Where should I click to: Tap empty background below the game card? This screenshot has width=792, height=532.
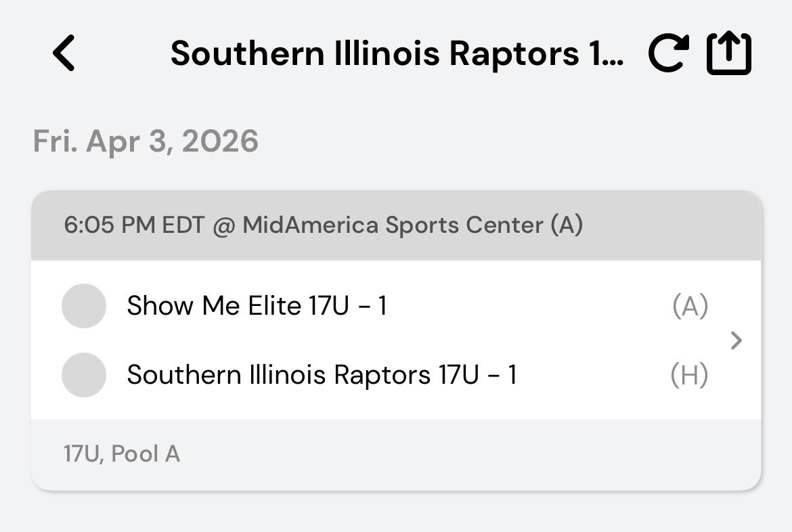tap(396, 513)
